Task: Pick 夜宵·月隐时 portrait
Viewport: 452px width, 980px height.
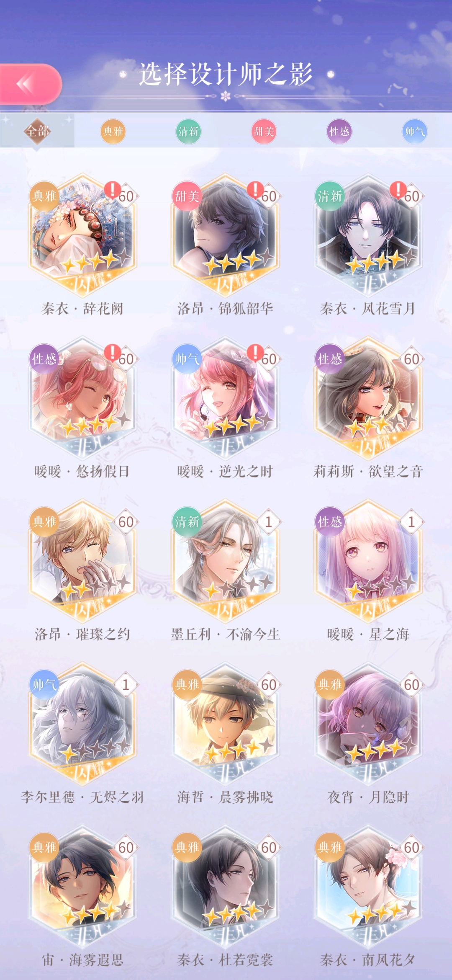Action: coord(368,723)
